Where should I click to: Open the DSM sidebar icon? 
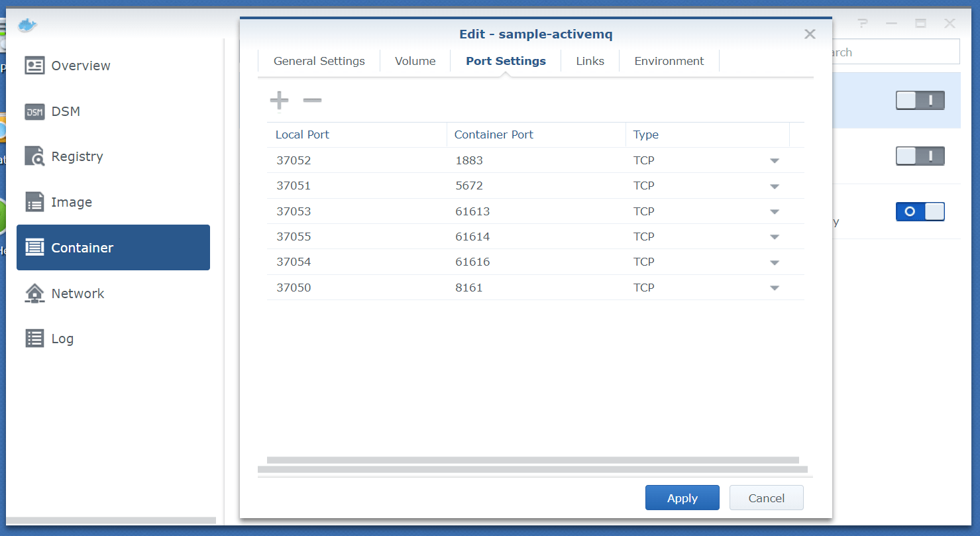click(x=34, y=111)
